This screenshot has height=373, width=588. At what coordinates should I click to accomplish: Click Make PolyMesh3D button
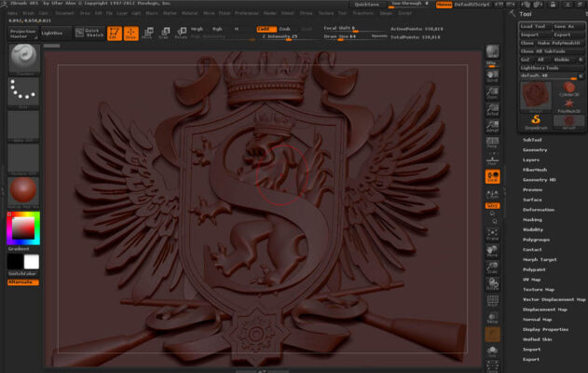[559, 43]
